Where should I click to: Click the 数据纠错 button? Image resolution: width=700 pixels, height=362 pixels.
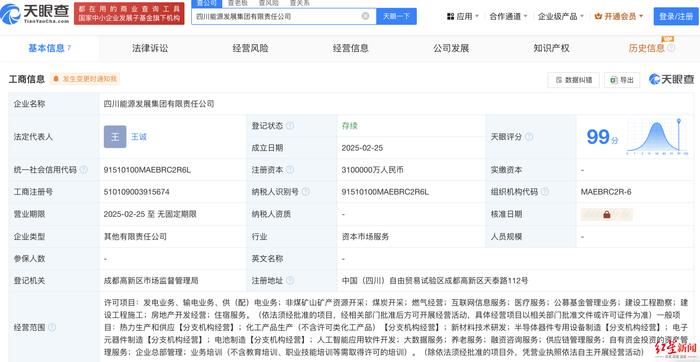(x=573, y=80)
